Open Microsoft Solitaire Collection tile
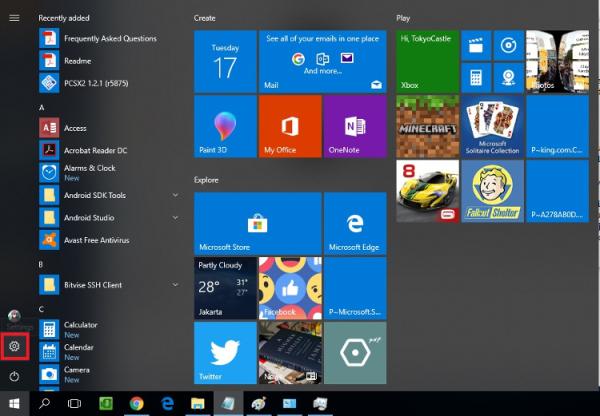The height and width of the screenshot is (416, 600). (x=492, y=127)
